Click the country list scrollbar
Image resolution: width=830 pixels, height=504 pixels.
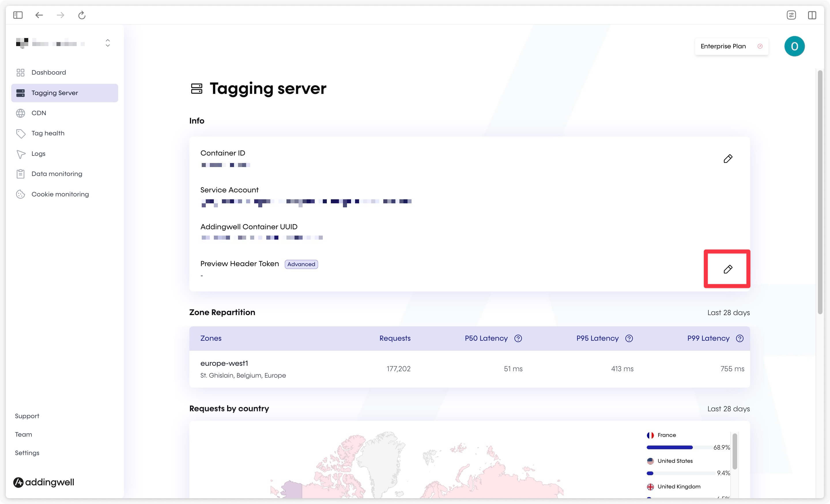point(735,451)
